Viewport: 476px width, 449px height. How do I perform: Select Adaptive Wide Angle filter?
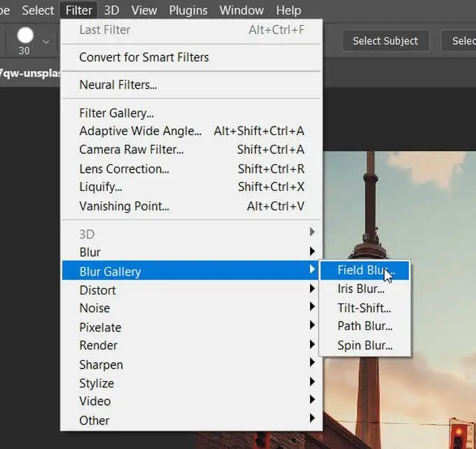point(191,131)
